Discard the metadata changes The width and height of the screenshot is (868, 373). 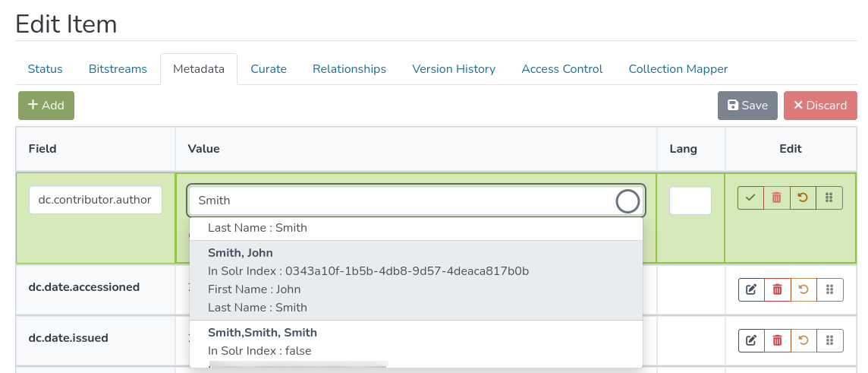(819, 106)
